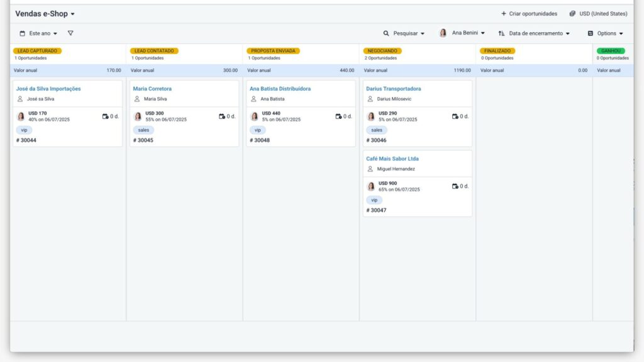Click owner avatar on USD 170 card

click(21, 116)
